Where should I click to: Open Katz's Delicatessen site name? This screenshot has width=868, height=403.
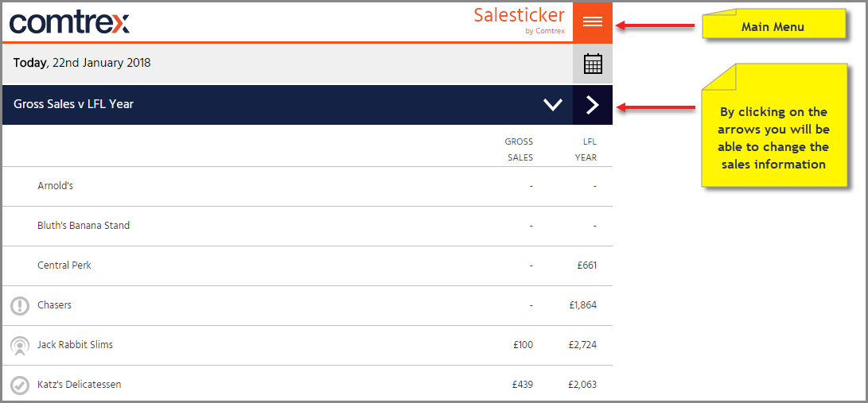(x=79, y=384)
